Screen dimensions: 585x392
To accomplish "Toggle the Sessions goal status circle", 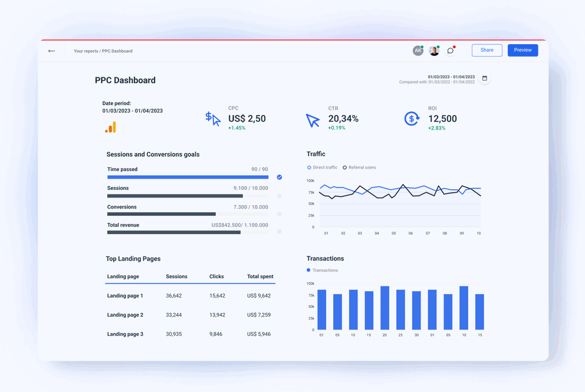I will [280, 196].
